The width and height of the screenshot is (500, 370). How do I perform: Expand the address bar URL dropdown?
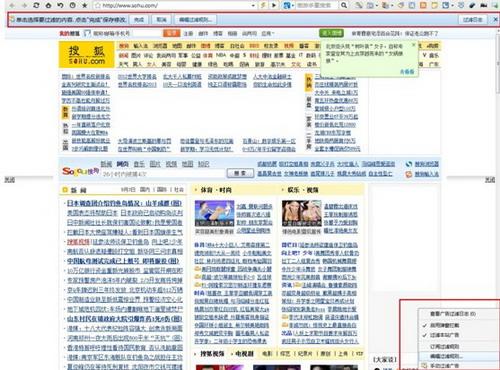pos(253,5)
